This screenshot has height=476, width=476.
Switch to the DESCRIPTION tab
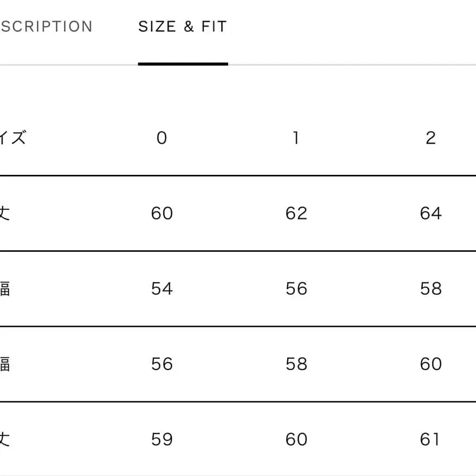46,26
